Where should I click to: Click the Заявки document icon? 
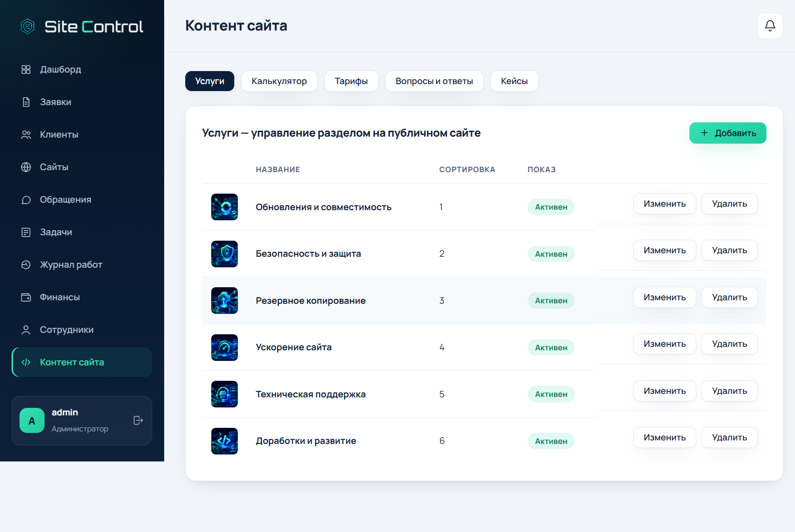26,102
